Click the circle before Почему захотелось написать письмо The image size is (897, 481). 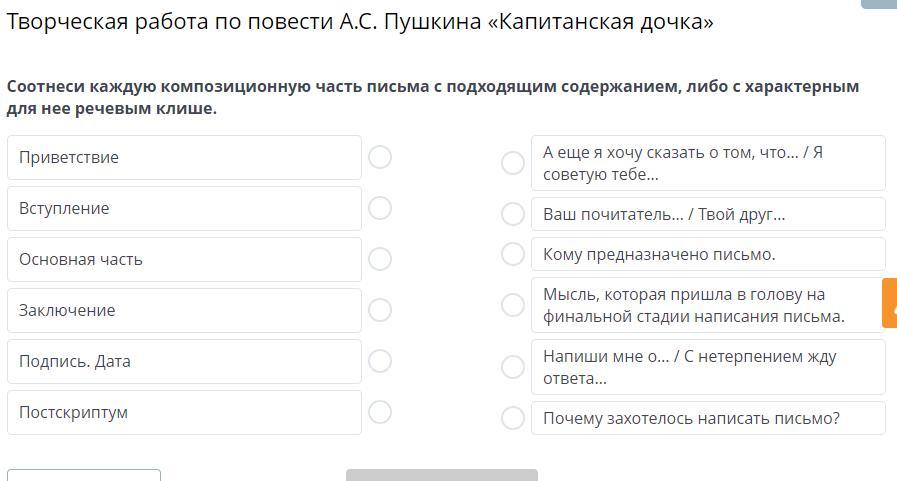(513, 418)
